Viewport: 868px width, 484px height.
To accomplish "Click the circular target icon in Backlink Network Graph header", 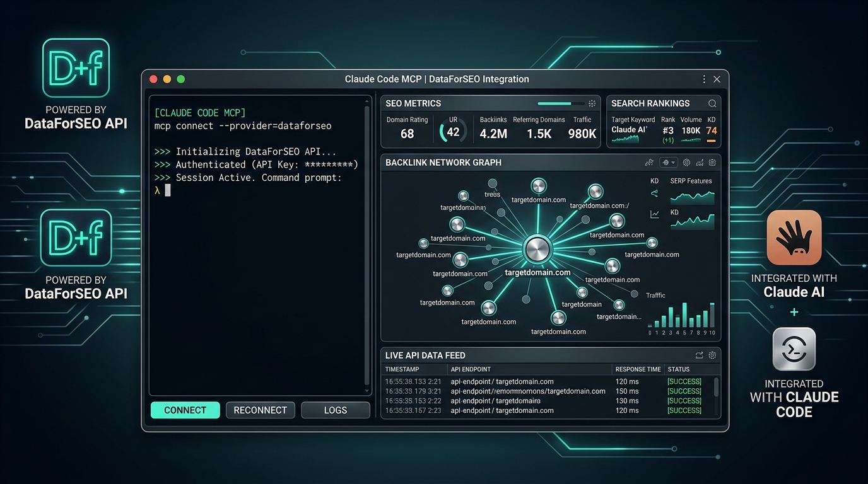I will point(686,163).
